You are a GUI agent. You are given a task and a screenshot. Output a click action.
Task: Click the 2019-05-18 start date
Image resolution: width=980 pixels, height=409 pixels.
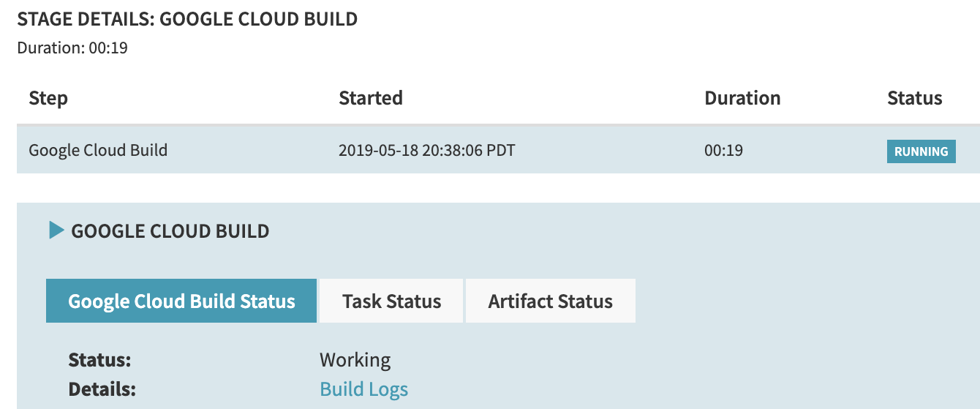click(378, 151)
